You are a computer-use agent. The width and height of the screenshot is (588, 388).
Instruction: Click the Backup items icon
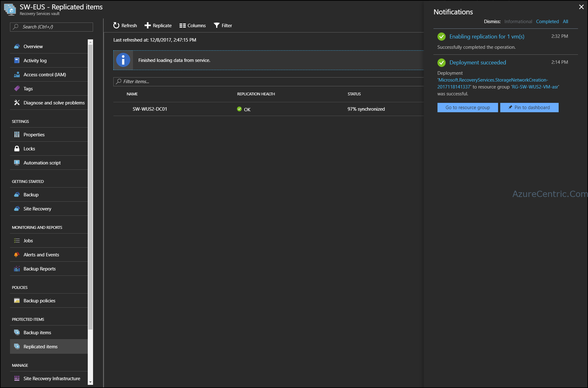[17, 332]
